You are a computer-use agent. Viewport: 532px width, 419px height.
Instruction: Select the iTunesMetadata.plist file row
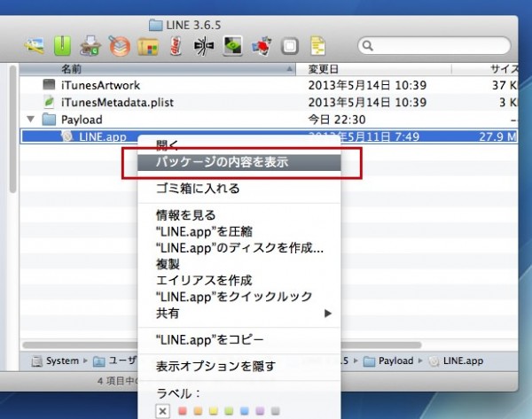(x=269, y=102)
